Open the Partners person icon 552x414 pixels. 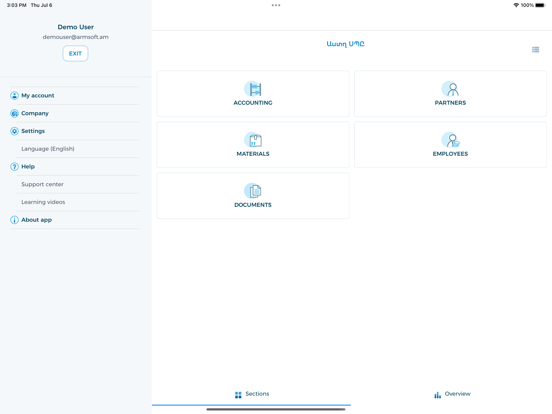[x=451, y=89]
